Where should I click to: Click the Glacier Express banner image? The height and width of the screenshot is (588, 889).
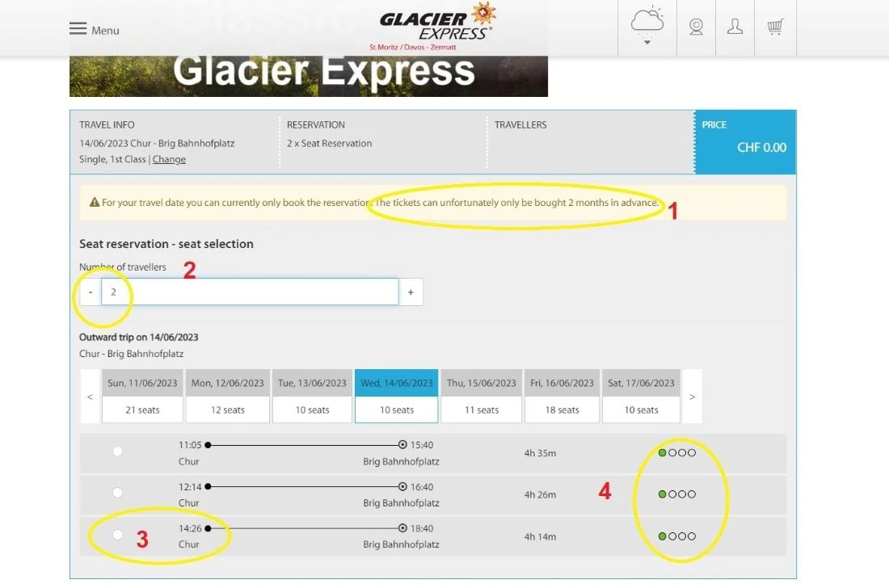click(309, 76)
